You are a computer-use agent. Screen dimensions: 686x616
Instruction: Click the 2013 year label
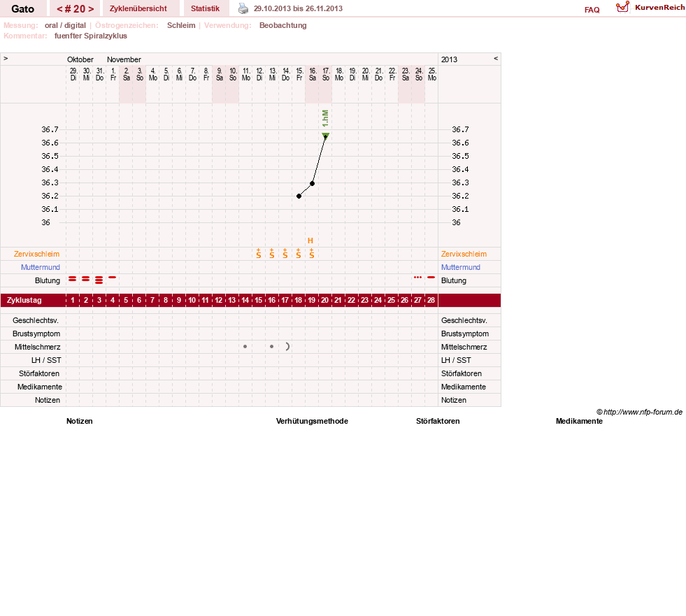449,59
